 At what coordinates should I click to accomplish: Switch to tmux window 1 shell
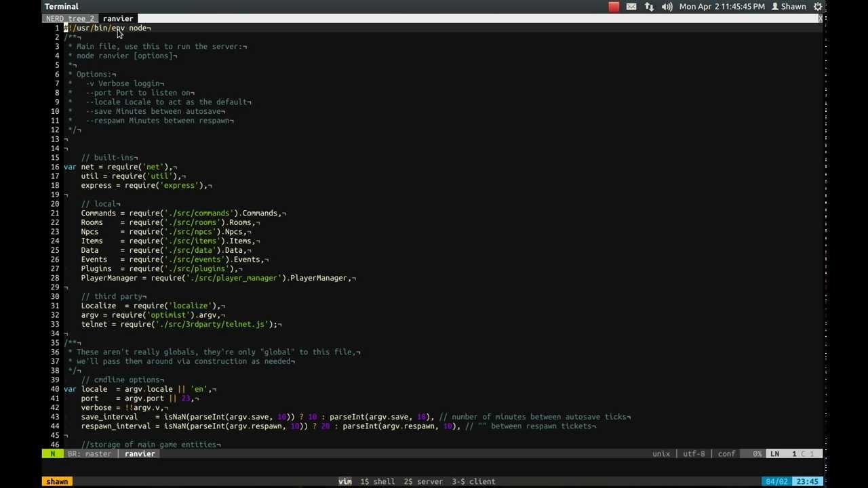(378, 481)
